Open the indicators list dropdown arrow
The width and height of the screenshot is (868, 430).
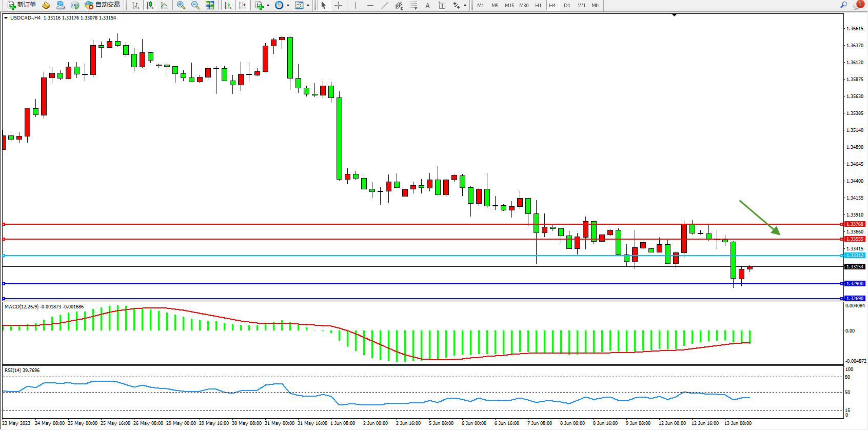268,5
